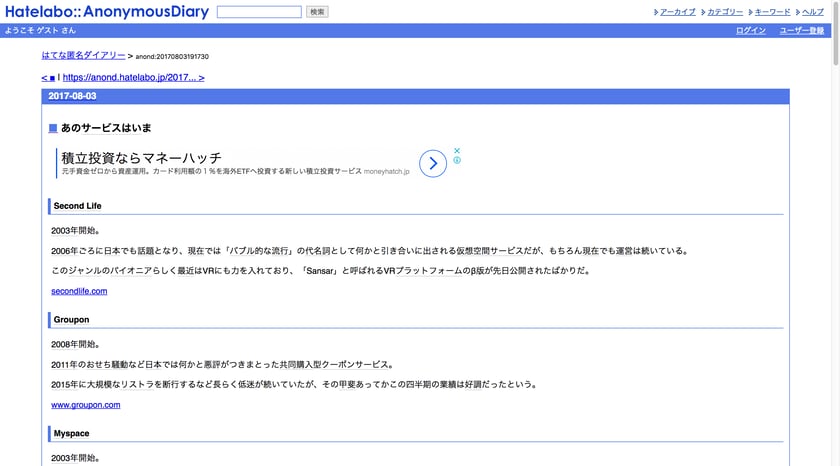Click the 2008年開始。 text under Groupon
Viewport: 840px width, 466px height.
pyautogui.click(x=75, y=344)
